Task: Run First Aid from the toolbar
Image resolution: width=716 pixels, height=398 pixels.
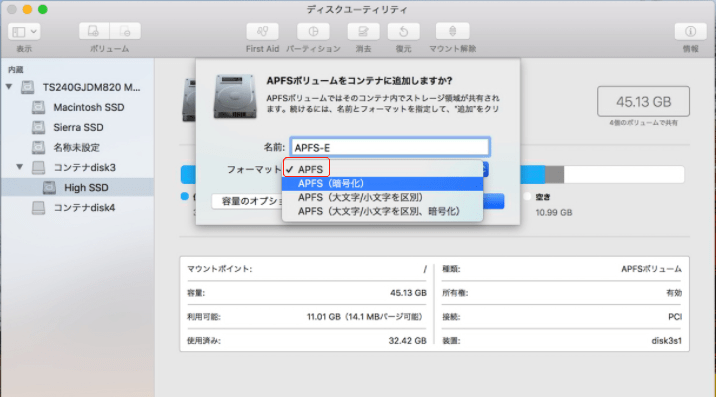Action: coord(262,31)
